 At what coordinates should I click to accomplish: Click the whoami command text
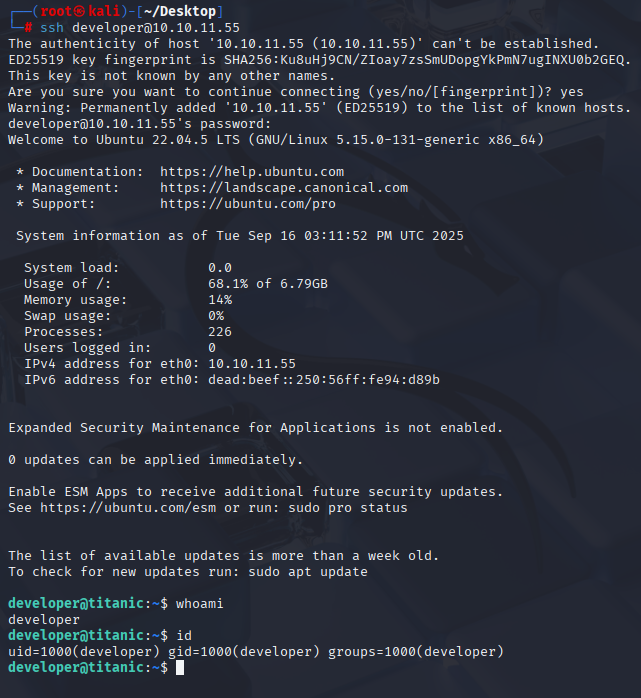199,604
